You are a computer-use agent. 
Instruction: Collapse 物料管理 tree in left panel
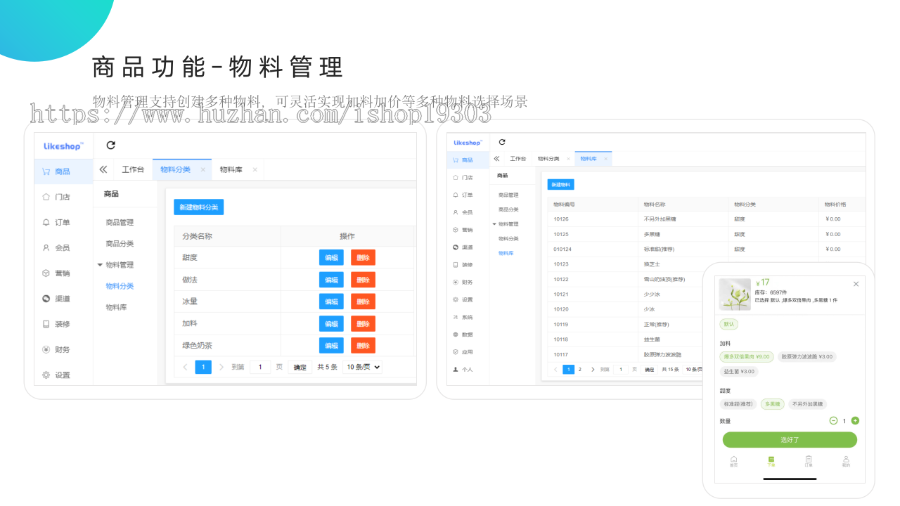click(100, 265)
